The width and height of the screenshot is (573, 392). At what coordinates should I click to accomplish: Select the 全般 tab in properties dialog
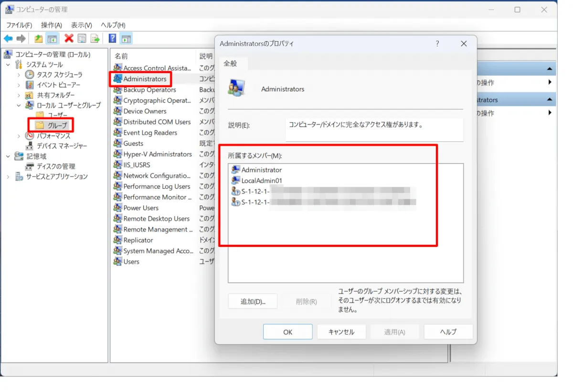[231, 63]
